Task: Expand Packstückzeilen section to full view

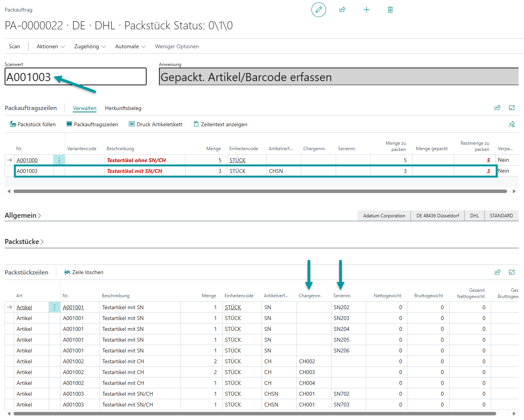Action: tap(512, 272)
